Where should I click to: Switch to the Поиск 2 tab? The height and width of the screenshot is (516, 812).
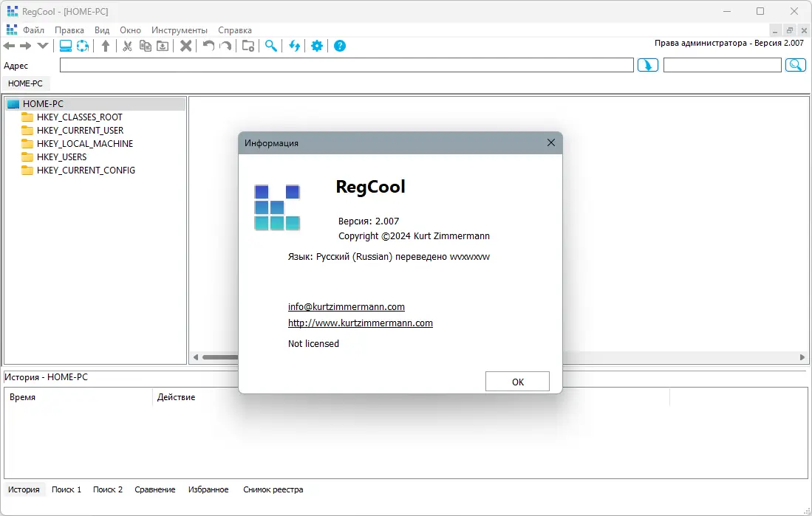click(108, 489)
